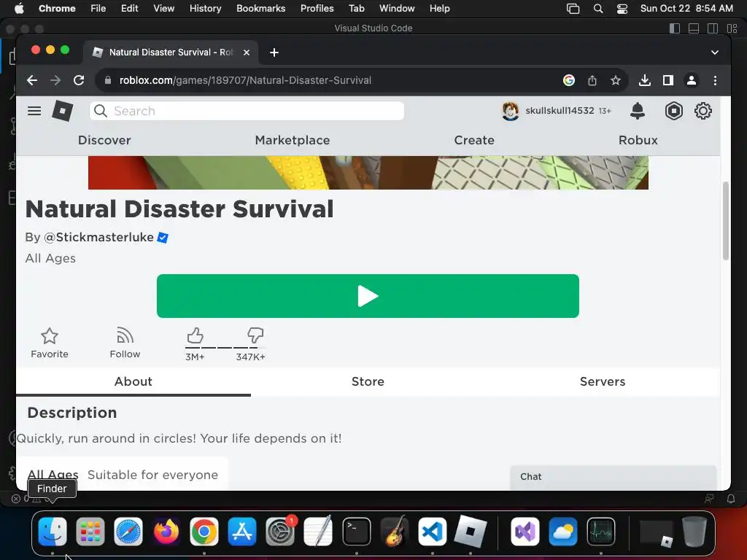This screenshot has height=560, width=747.
Task: Expand Chrome tab search chevron
Action: [715, 52]
